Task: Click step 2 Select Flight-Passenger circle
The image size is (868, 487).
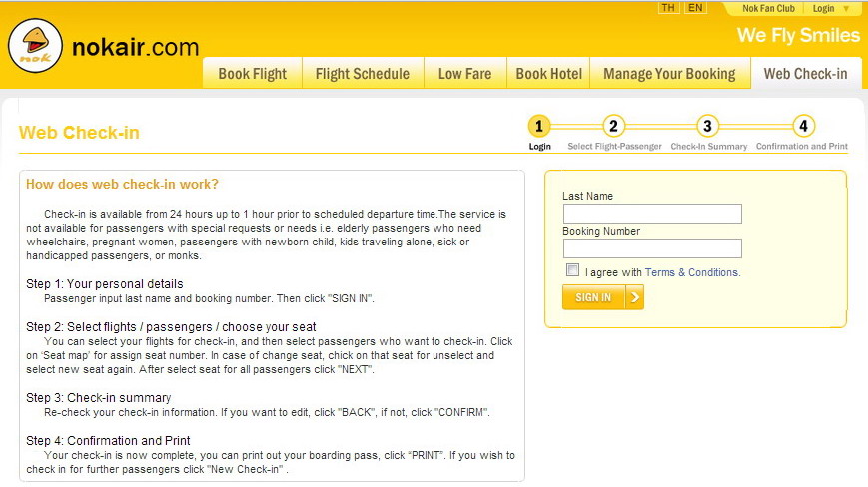Action: (x=613, y=126)
